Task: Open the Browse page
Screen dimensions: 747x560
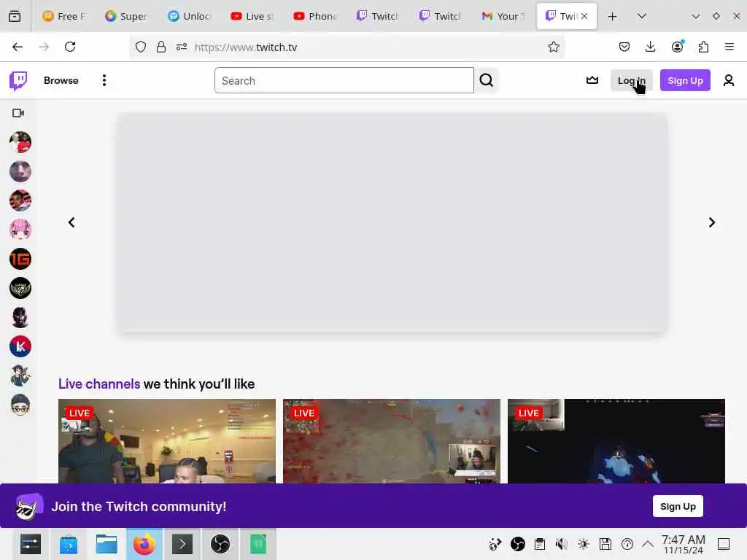Action: click(61, 80)
